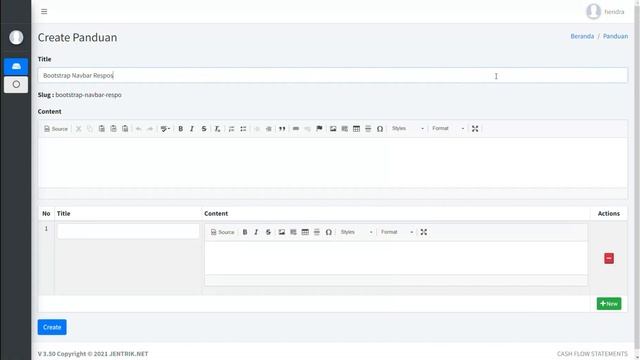This screenshot has height=360, width=640.
Task: Toggle Italic in main editor toolbar
Action: (192, 129)
